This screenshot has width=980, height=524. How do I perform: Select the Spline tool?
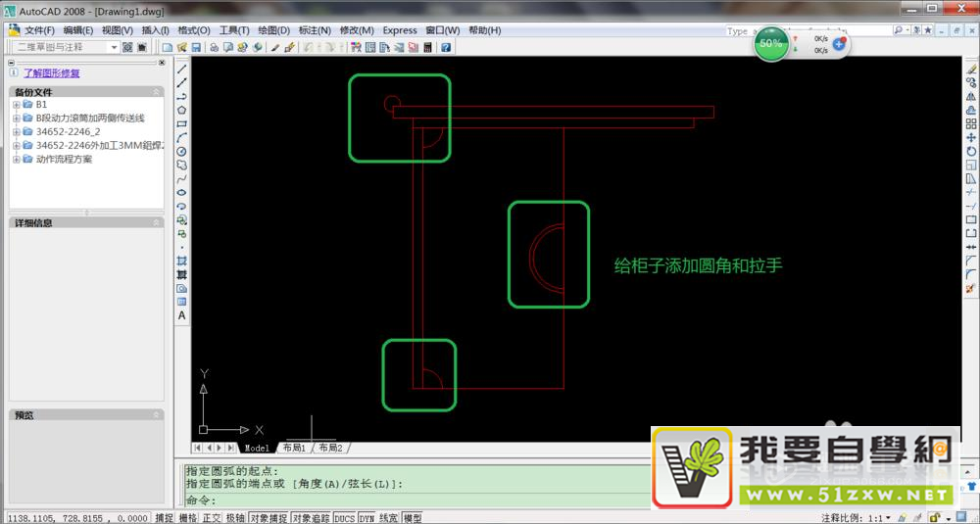(x=182, y=178)
